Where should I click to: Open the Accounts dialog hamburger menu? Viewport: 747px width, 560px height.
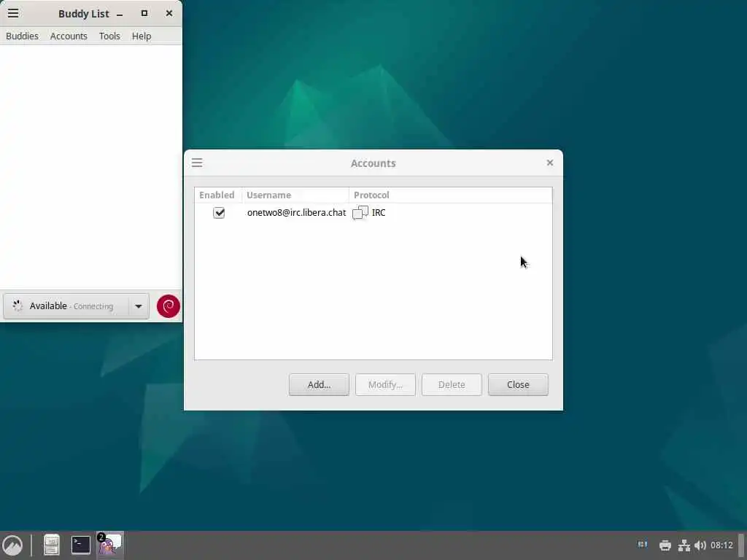click(x=197, y=163)
